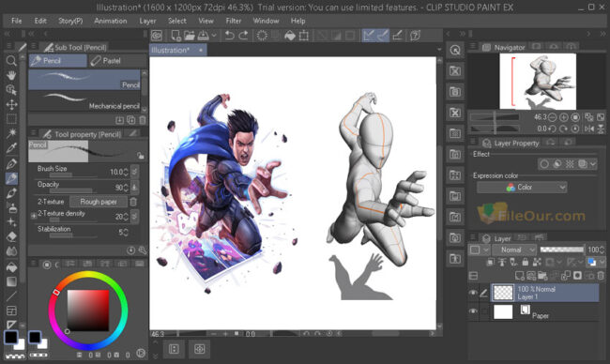Open the Animation menu
The width and height of the screenshot is (610, 364).
pyautogui.click(x=111, y=21)
